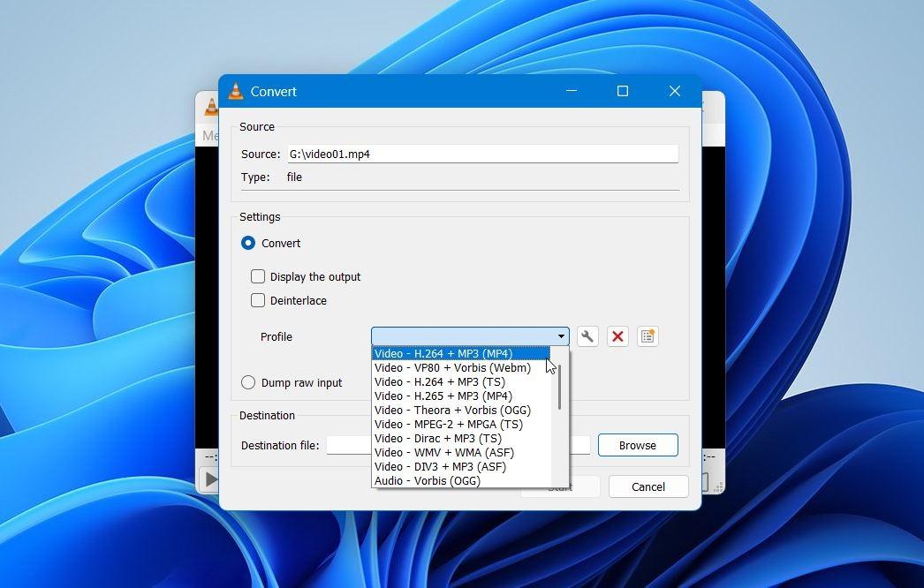This screenshot has width=924, height=588.
Task: Maximize the Convert dialog window
Action: tap(623, 91)
